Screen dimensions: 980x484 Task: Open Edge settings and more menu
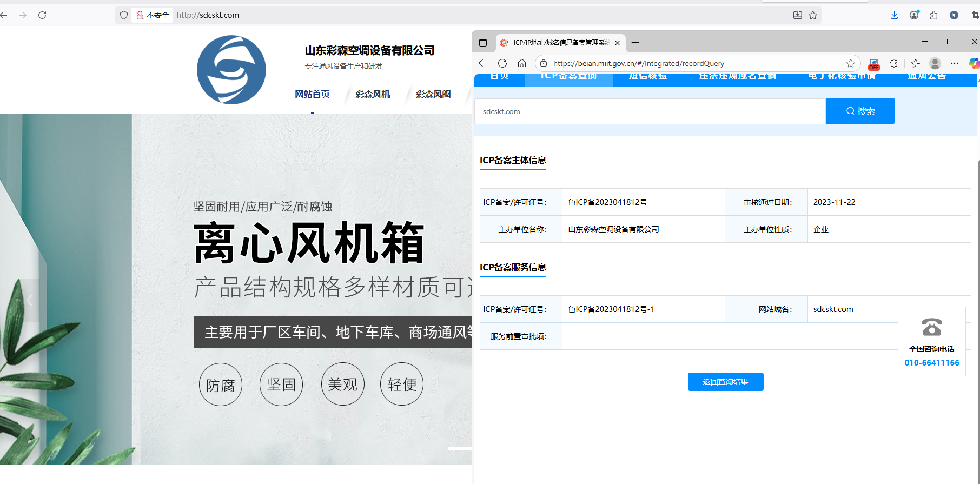point(955,63)
